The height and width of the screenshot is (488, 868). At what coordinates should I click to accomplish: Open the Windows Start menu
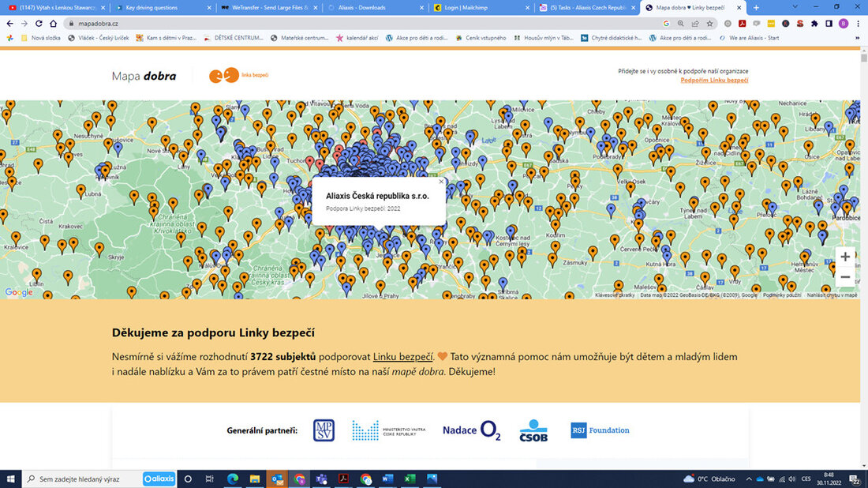(x=10, y=479)
